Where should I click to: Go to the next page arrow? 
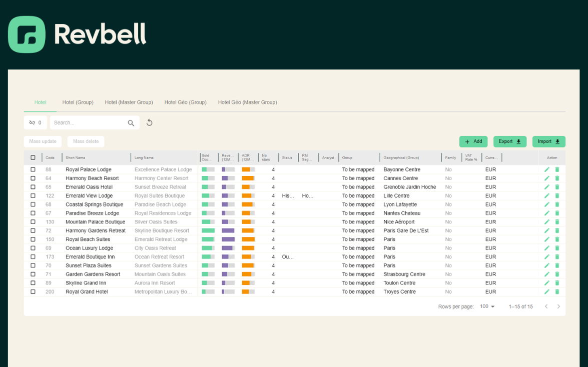click(x=558, y=306)
